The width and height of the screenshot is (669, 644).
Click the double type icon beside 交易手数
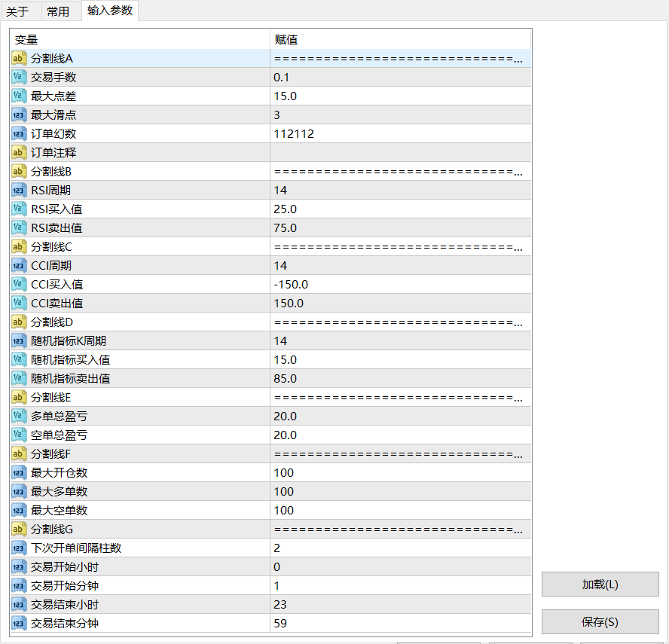20,78
